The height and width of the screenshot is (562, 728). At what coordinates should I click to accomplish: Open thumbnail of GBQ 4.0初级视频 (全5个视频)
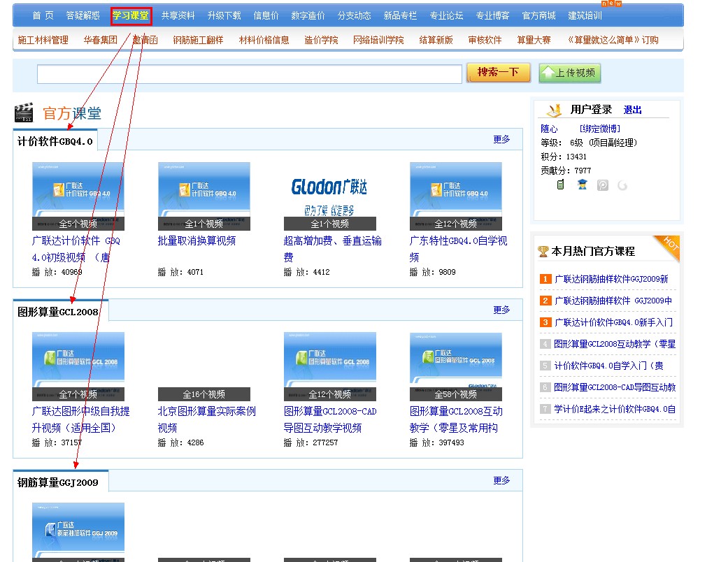(x=78, y=196)
